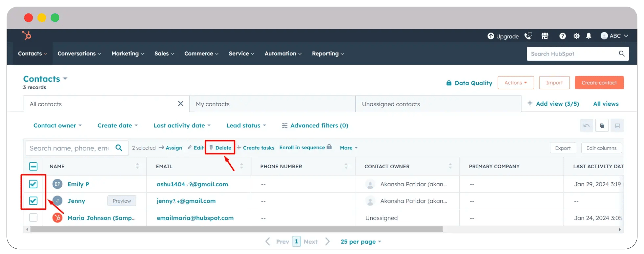Go to previous page arrow

point(268,242)
